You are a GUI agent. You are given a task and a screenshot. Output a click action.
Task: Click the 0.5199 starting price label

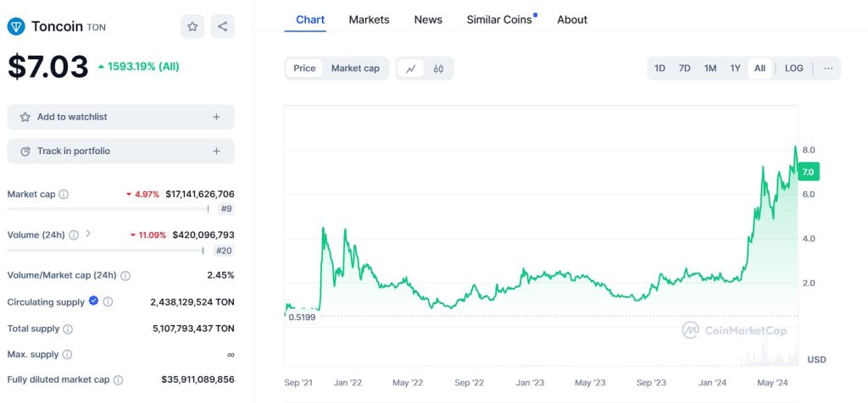301,317
